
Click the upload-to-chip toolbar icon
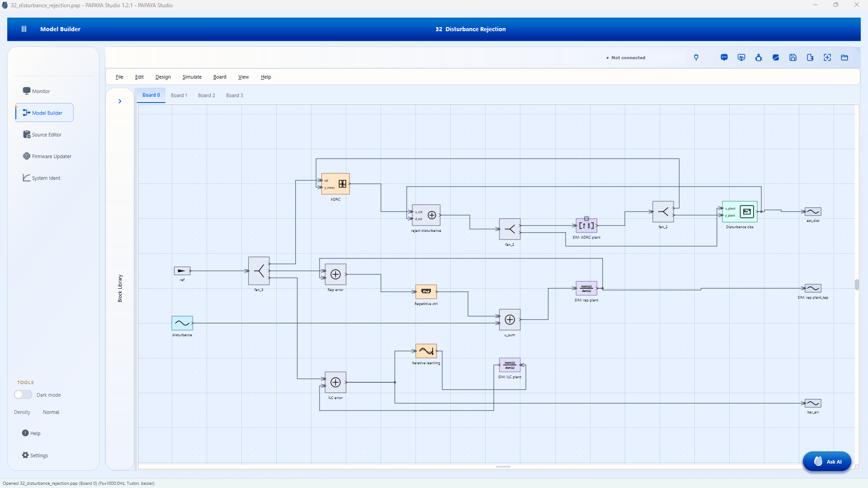(x=759, y=57)
